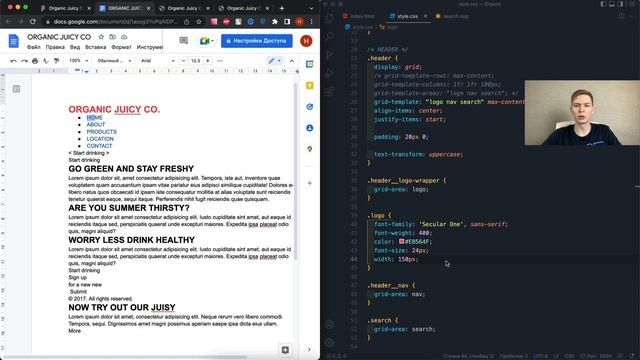The width and height of the screenshot is (640, 360).
Task: Open Google Tasks in the side panel
Action: [309, 107]
